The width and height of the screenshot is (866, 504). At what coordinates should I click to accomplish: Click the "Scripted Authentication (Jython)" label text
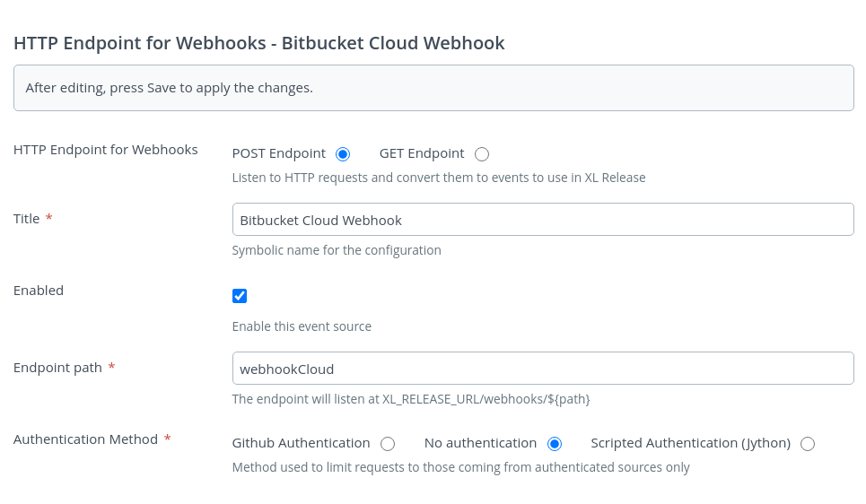point(690,443)
